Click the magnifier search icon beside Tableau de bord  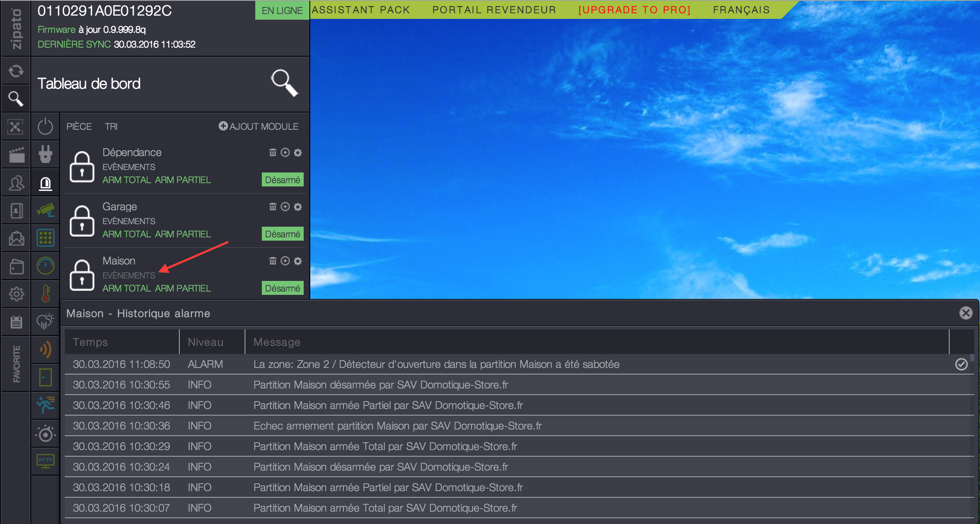[x=284, y=83]
